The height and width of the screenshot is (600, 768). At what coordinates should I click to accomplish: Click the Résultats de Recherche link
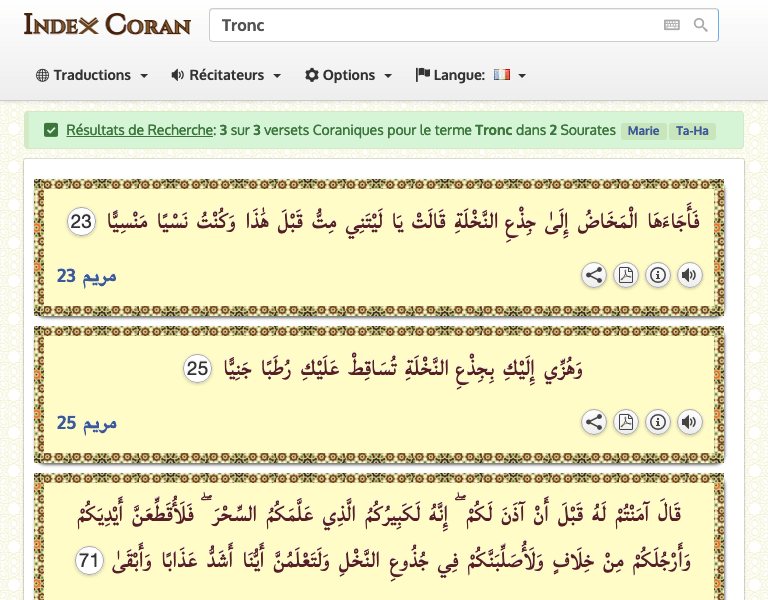(140, 130)
